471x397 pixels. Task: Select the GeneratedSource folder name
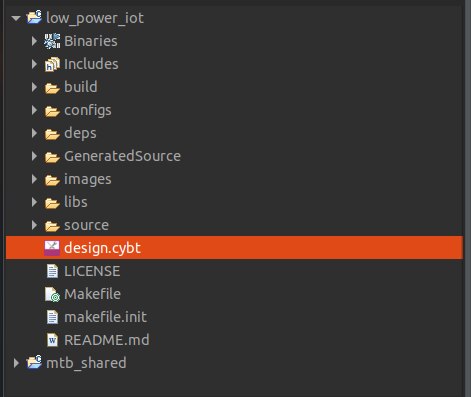pos(122,156)
